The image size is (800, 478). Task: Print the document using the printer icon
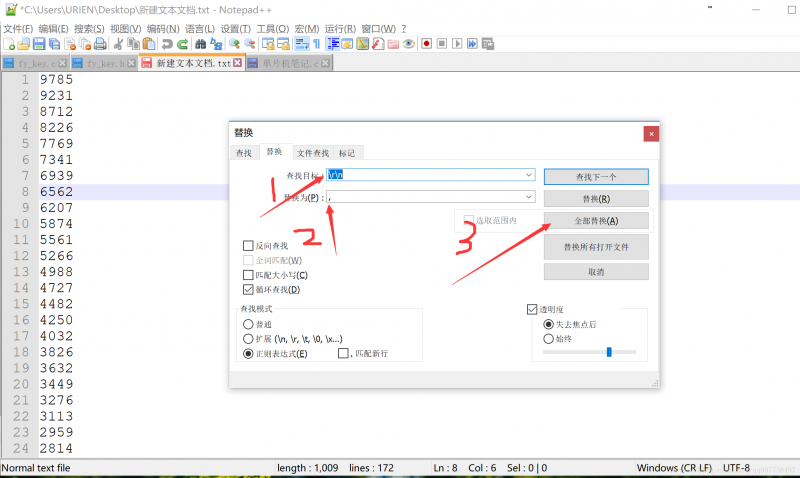pyautogui.click(x=101, y=44)
